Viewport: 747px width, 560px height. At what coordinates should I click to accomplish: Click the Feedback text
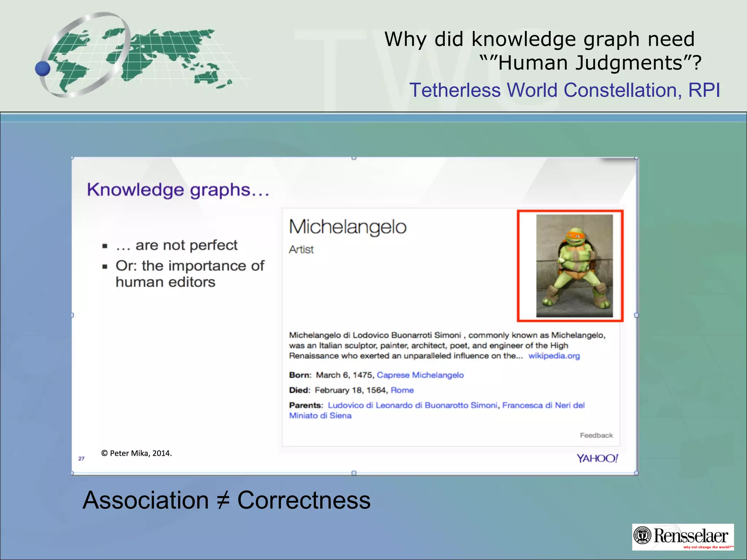596,435
